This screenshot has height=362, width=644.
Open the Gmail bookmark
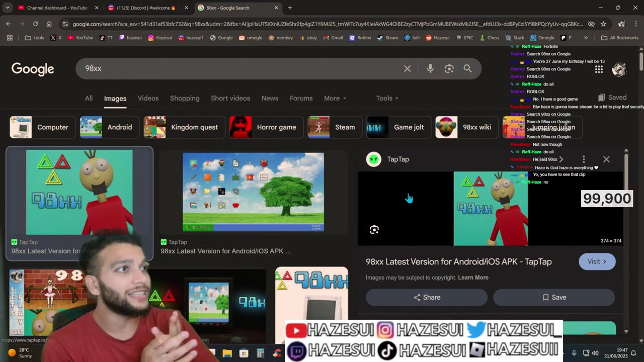tap(333, 38)
